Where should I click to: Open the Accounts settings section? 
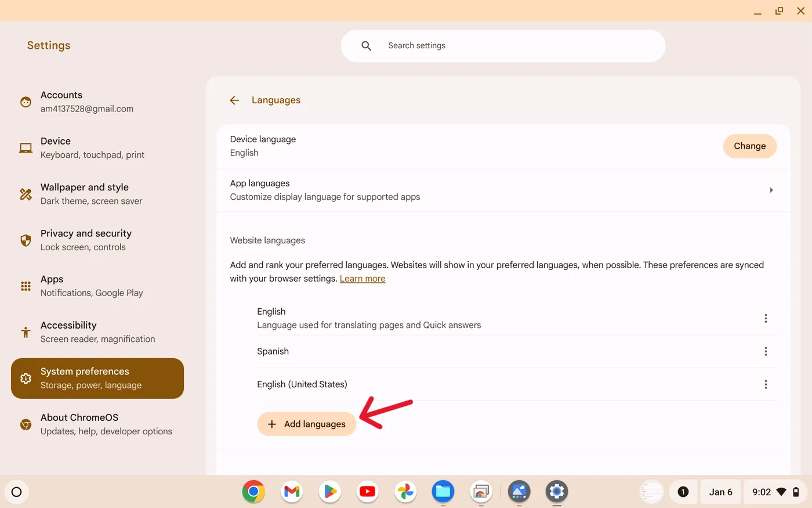(97, 102)
